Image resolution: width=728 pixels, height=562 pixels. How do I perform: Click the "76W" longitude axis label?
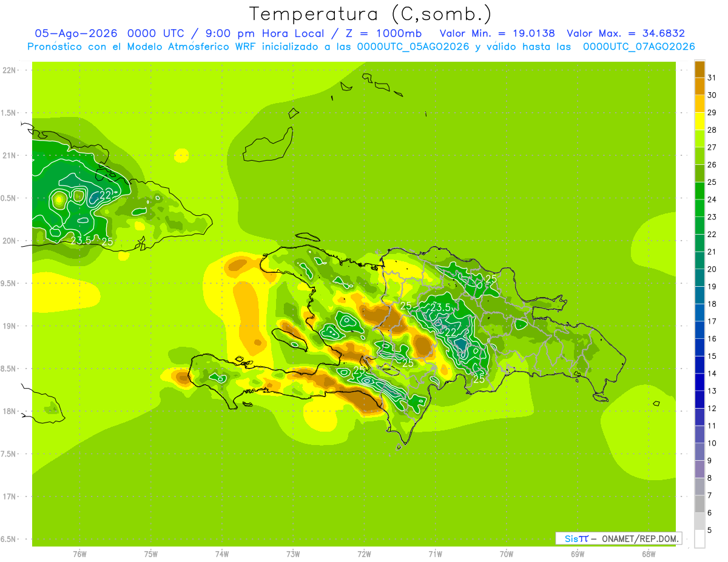tap(79, 554)
